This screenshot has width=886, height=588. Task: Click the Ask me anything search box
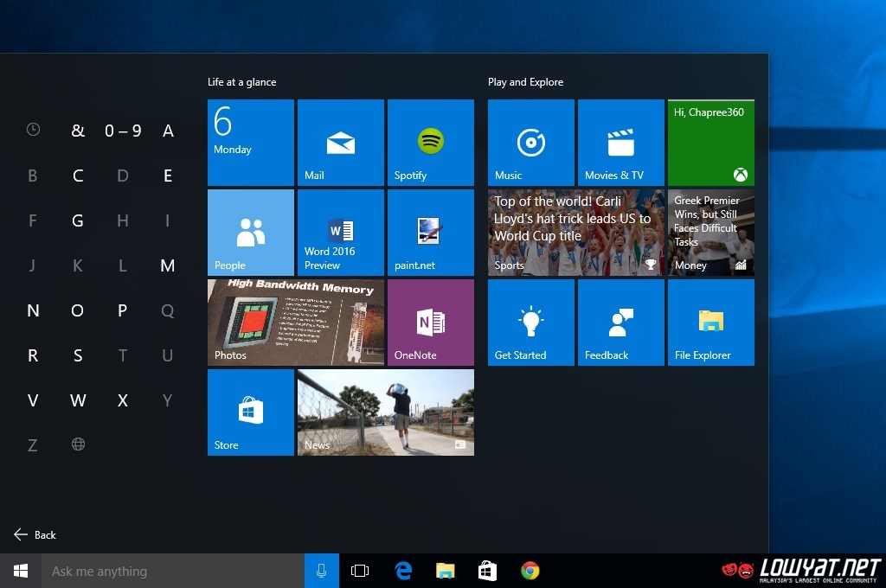click(x=173, y=572)
